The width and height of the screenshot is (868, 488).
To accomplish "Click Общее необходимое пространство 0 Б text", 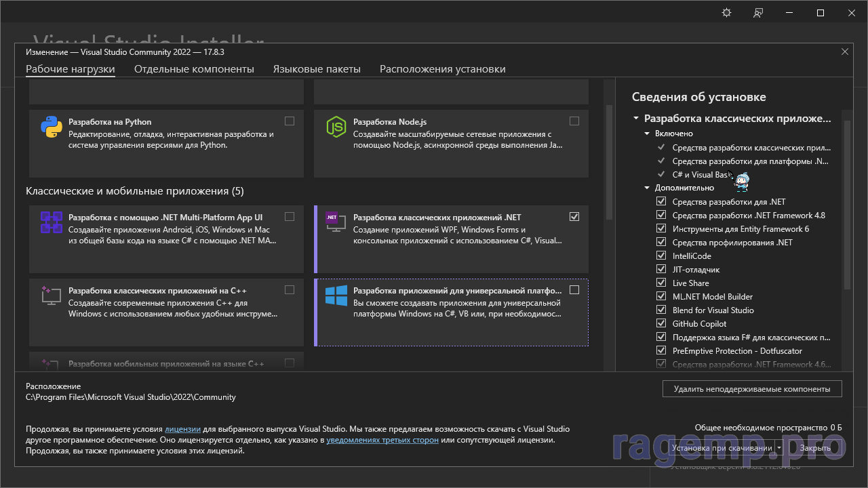I will (x=768, y=428).
